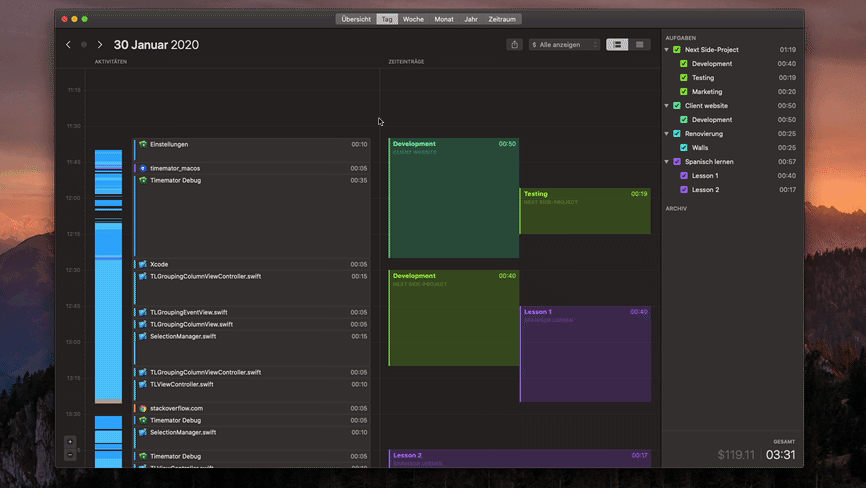Viewport: 866px width, 488px height.
Task: Toggle Lesson 1 task checkbox
Action: pos(684,176)
